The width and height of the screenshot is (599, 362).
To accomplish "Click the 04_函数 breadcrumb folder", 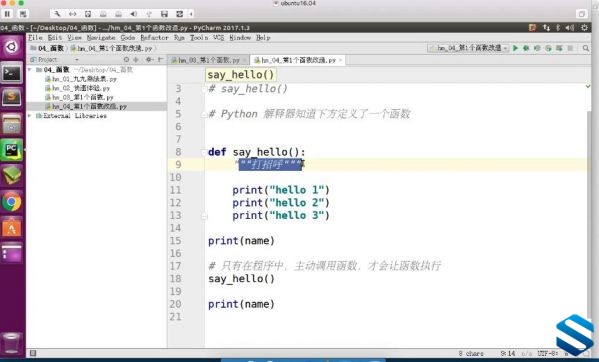I will (47, 48).
